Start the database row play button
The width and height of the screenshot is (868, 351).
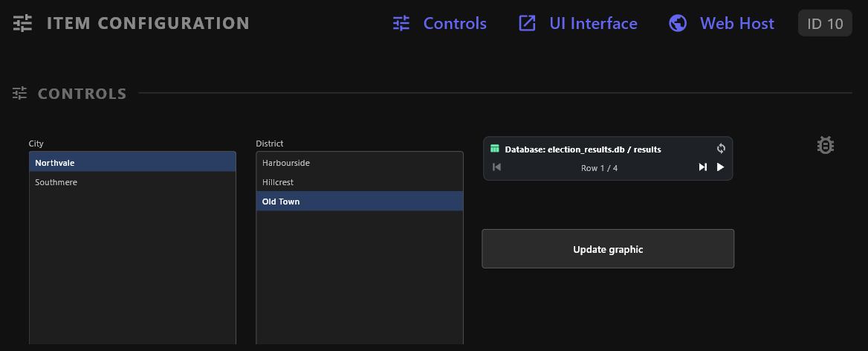(x=720, y=167)
